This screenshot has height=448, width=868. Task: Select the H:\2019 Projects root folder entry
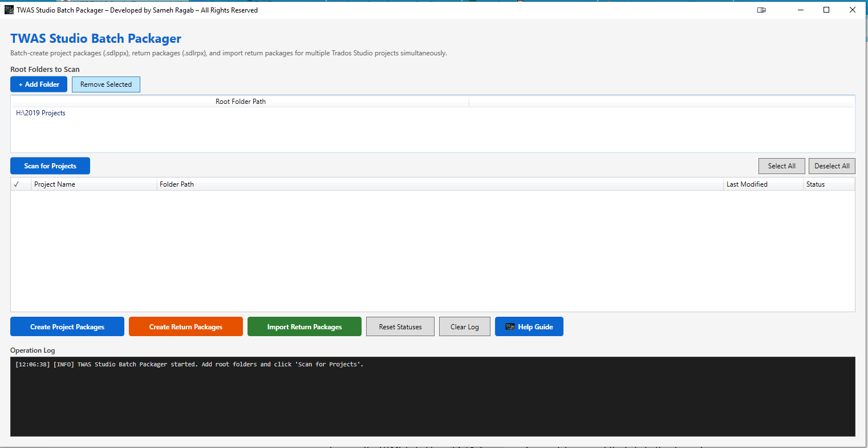point(40,112)
